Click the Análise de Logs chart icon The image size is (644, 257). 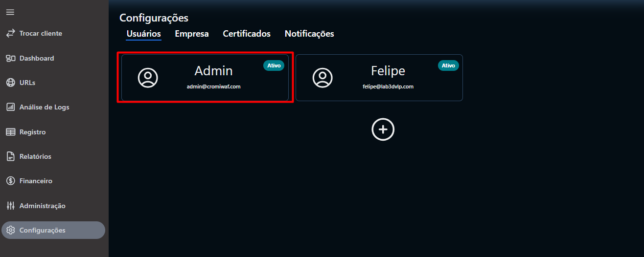click(10, 107)
